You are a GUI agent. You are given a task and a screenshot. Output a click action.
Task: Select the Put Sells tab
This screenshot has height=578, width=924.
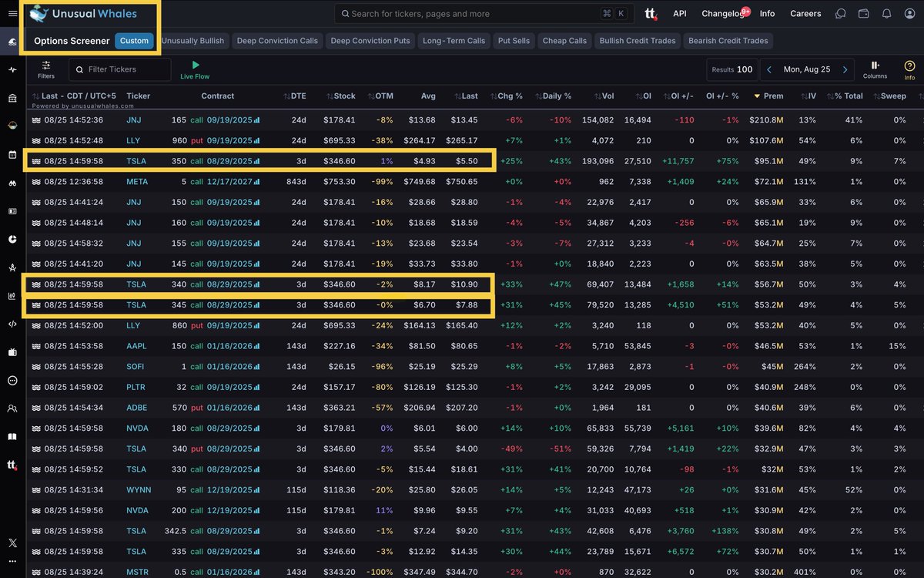click(514, 41)
